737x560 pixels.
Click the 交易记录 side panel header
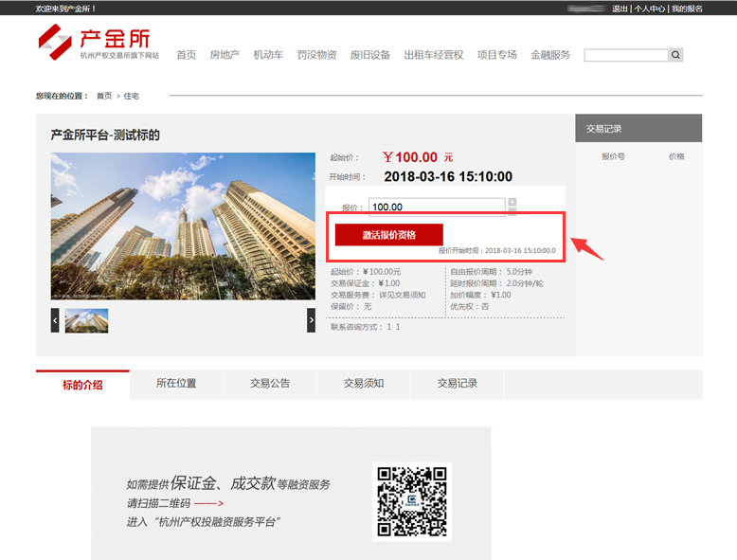(x=638, y=128)
